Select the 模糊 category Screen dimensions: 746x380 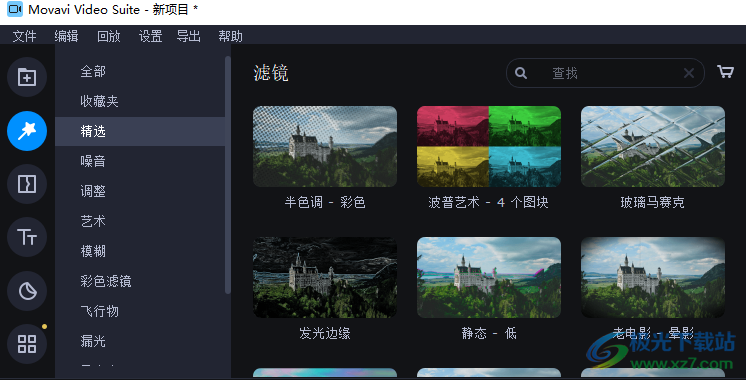pos(140,251)
